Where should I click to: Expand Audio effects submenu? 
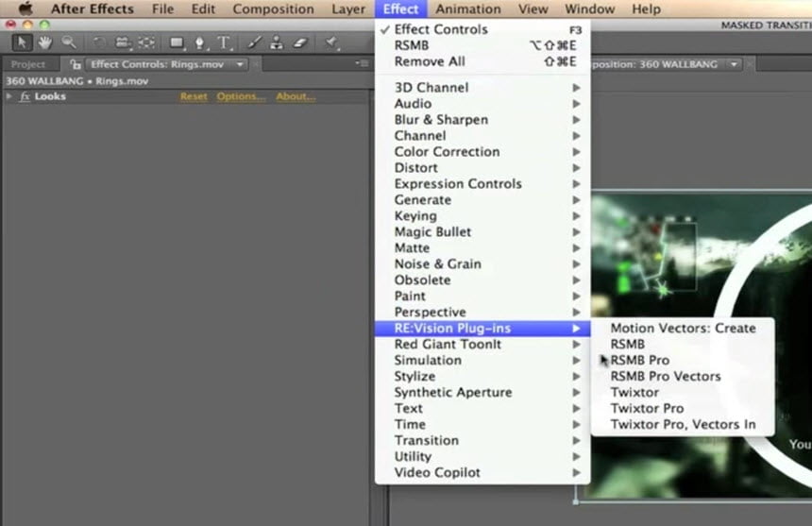click(x=482, y=104)
